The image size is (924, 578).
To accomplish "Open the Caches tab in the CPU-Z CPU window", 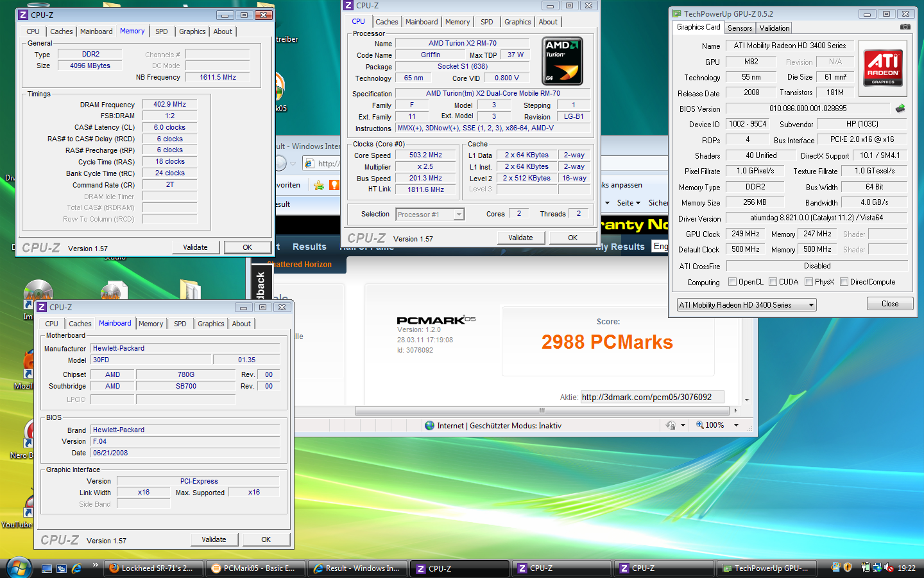I will (x=387, y=22).
